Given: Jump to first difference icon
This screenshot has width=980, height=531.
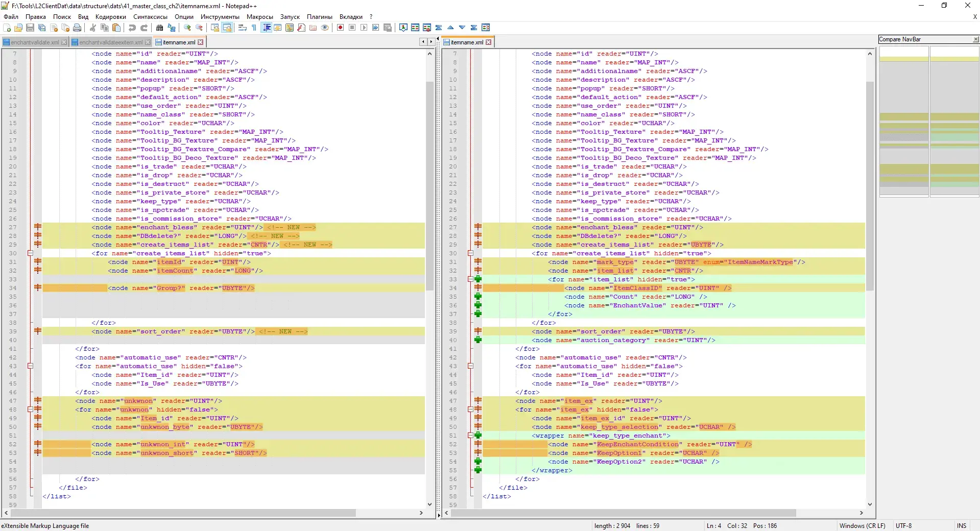Looking at the screenshot, I should (x=439, y=28).
